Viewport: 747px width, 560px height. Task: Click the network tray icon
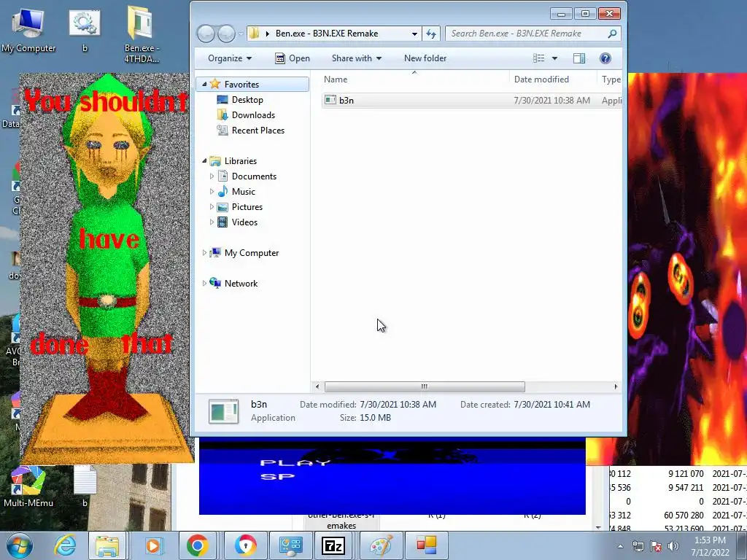pyautogui.click(x=638, y=546)
